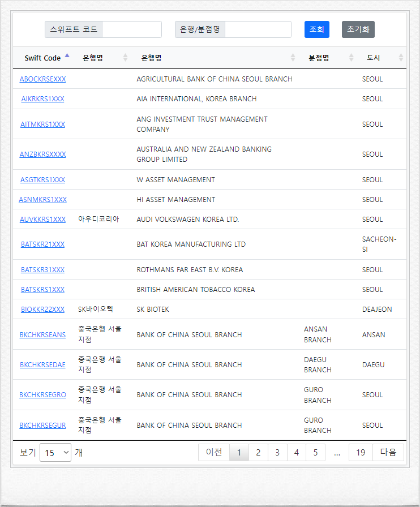This screenshot has width=420, height=507.
Task: Sort by the 도시 column arrows
Action: (x=401, y=58)
